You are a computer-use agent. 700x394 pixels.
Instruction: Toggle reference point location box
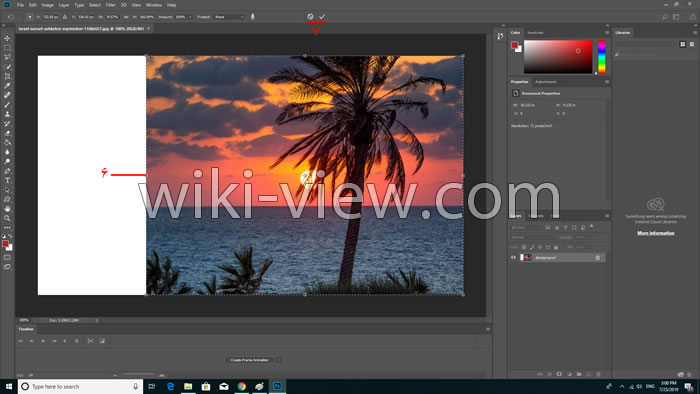tap(30, 17)
